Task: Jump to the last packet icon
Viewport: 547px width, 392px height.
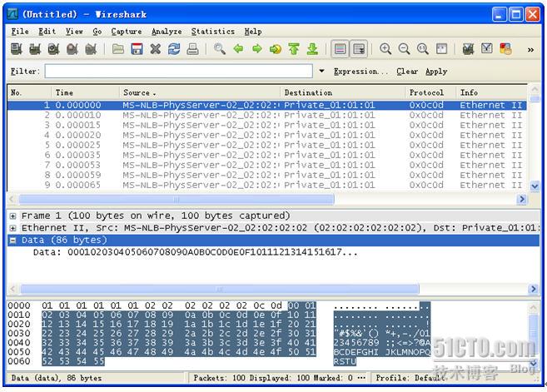Action: point(312,49)
